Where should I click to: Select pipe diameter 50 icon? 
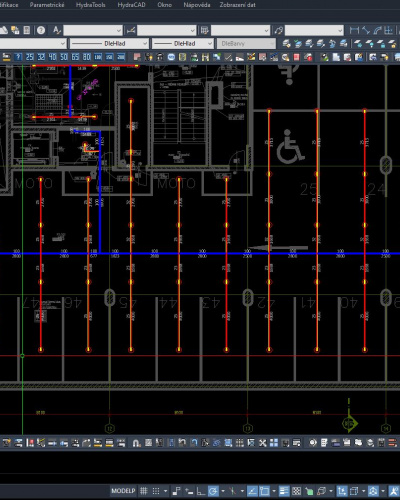pos(64,57)
